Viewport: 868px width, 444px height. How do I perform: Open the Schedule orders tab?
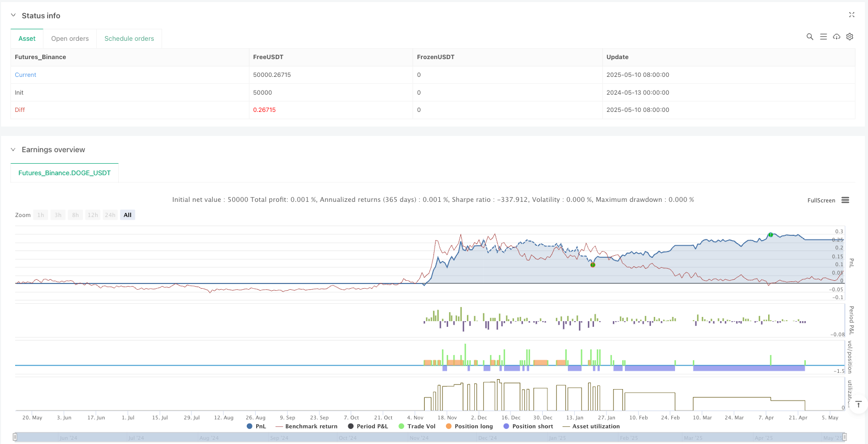(129, 39)
